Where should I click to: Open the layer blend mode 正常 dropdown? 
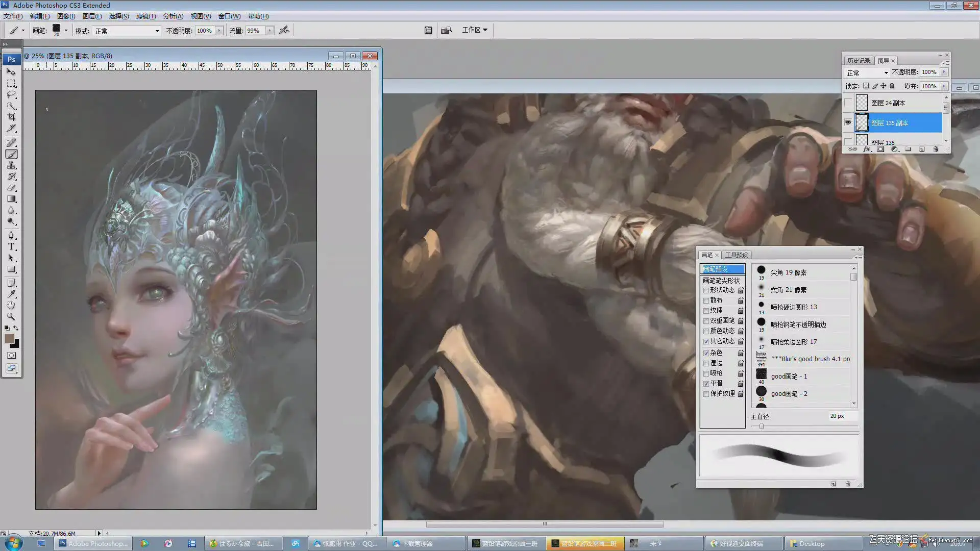[867, 72]
